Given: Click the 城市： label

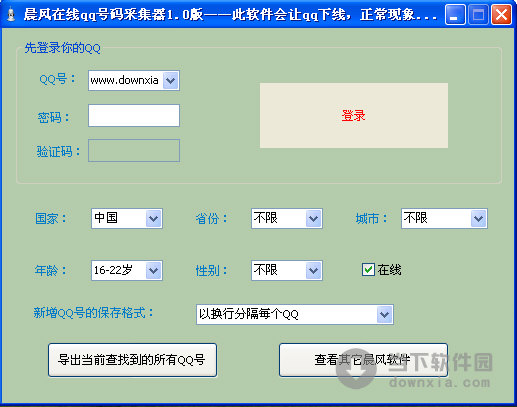Looking at the screenshot, I should click(371, 218).
